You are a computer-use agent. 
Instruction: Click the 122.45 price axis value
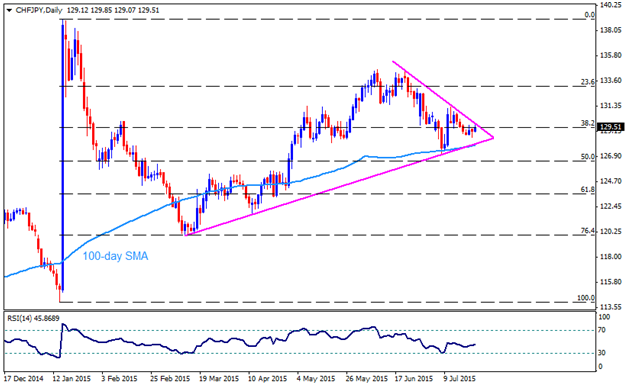coord(611,206)
